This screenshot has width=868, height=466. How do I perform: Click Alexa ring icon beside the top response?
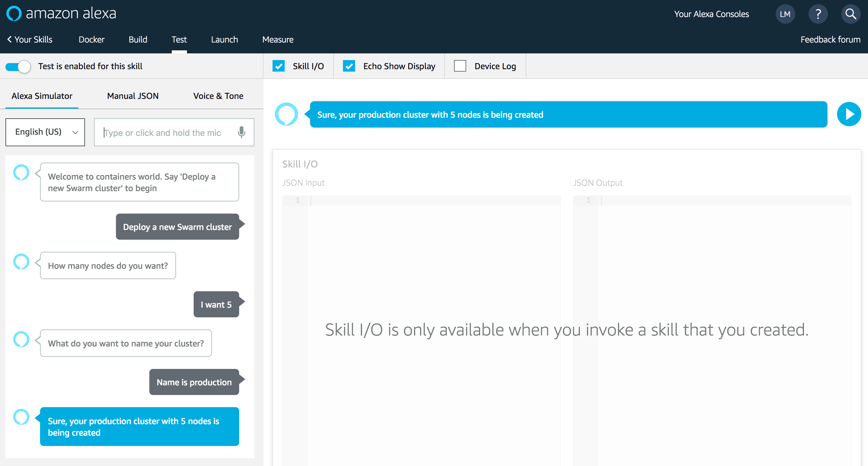click(287, 114)
